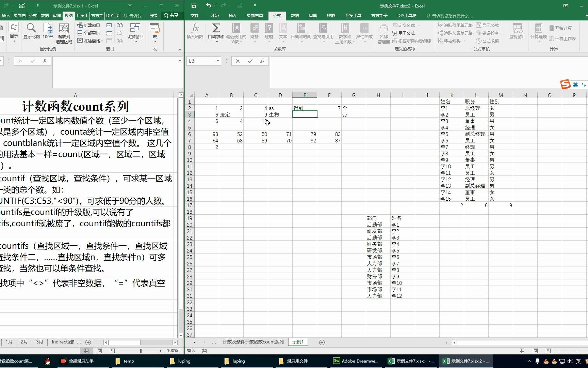This screenshot has width=588, height=368.
Task: Expand the left window's formula bar with its arrow
Action: (x=180, y=61)
